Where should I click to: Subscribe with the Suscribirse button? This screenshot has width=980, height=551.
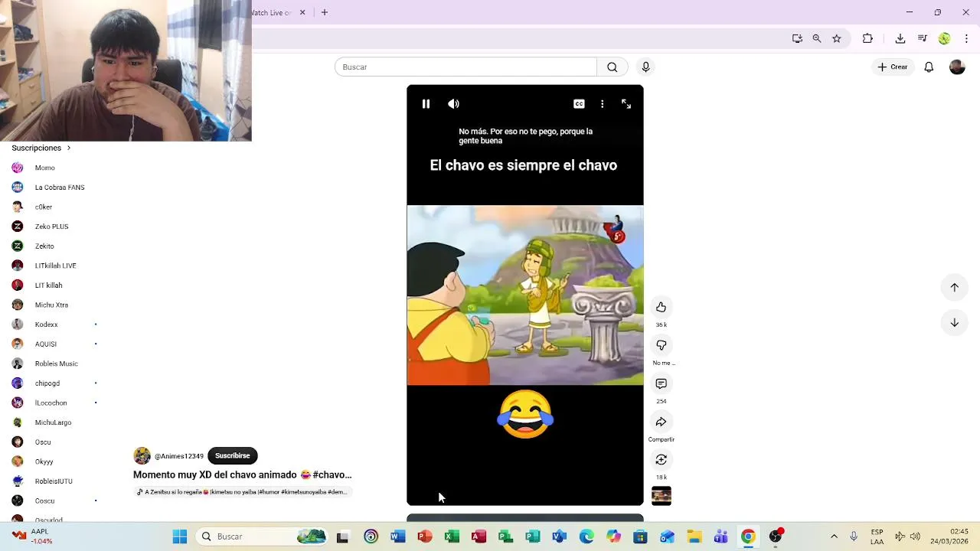232,456
